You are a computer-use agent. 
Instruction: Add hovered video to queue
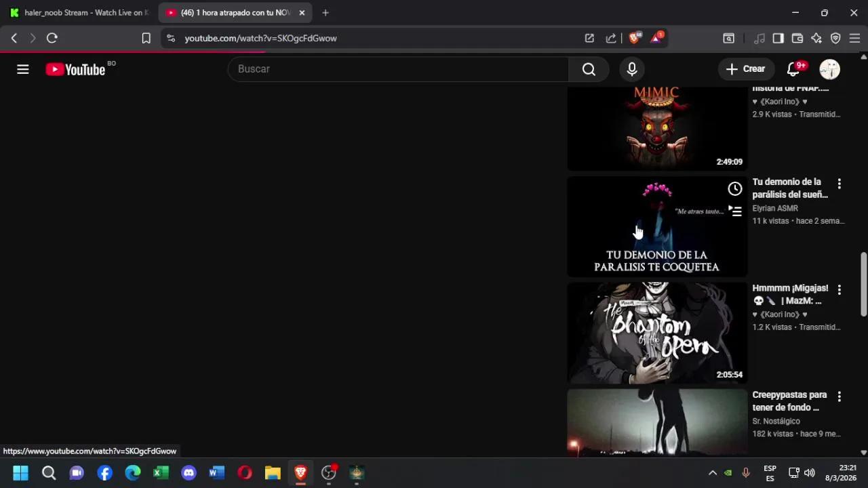735,211
